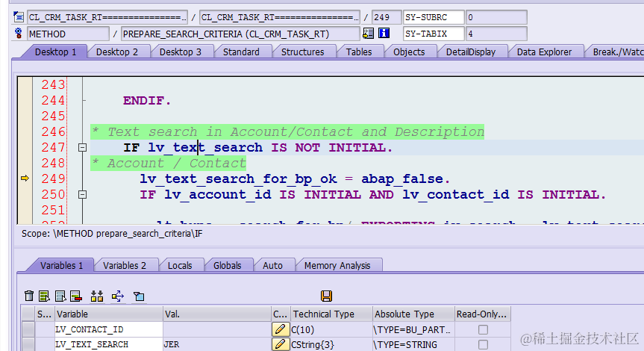The image size is (644, 351).
Task: Delete variables using the trash can icon
Action: point(29,296)
